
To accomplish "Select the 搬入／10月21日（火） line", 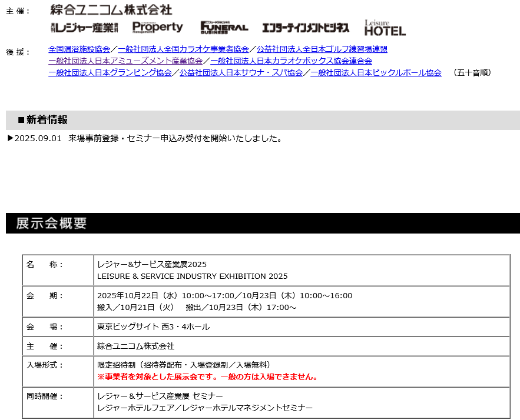I will [x=135, y=308].
